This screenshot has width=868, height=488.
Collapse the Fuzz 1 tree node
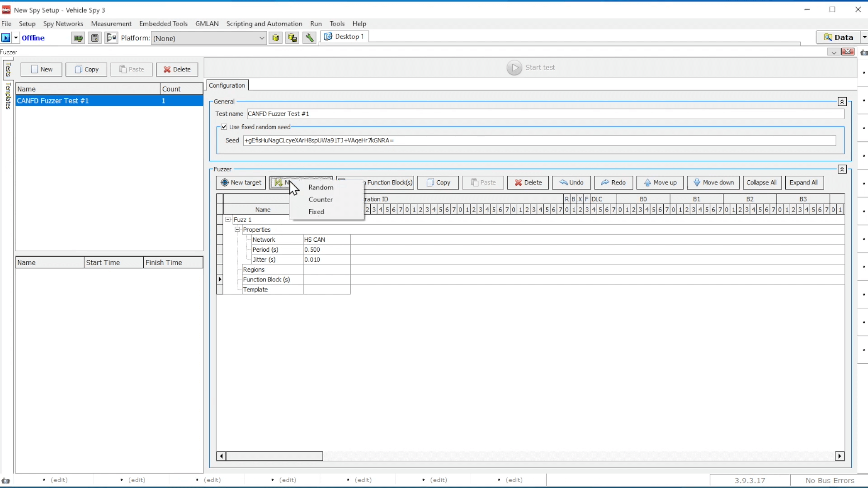click(228, 220)
